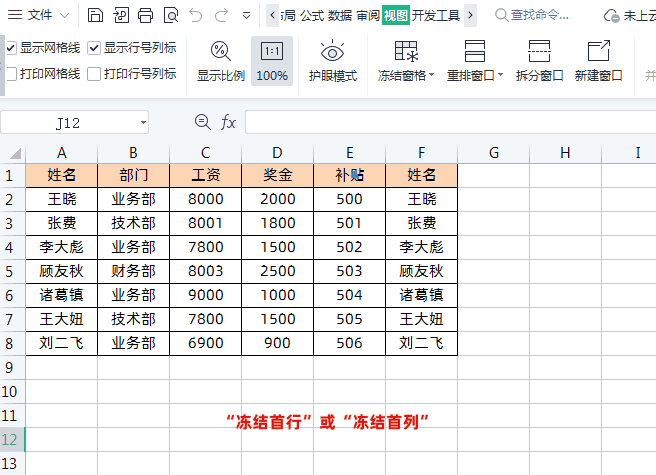
Task: Click header cell 部门
Action: (x=133, y=175)
